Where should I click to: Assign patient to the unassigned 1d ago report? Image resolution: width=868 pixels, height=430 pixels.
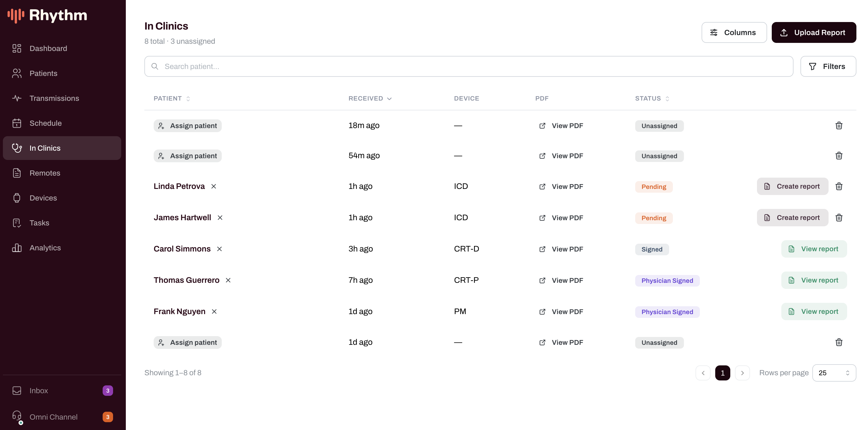point(188,342)
